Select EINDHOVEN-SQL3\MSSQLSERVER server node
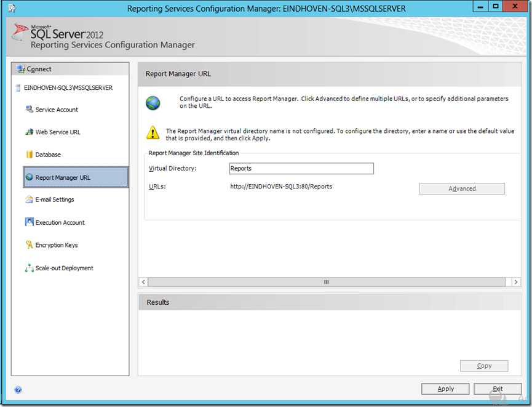532x407 pixels. [x=68, y=87]
